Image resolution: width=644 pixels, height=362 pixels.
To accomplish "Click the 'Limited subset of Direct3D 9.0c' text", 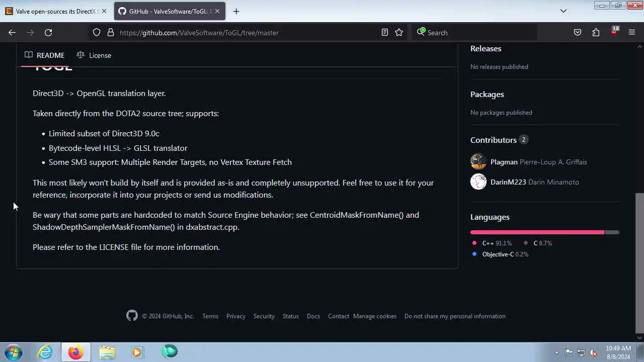I will pyautogui.click(x=104, y=134).
